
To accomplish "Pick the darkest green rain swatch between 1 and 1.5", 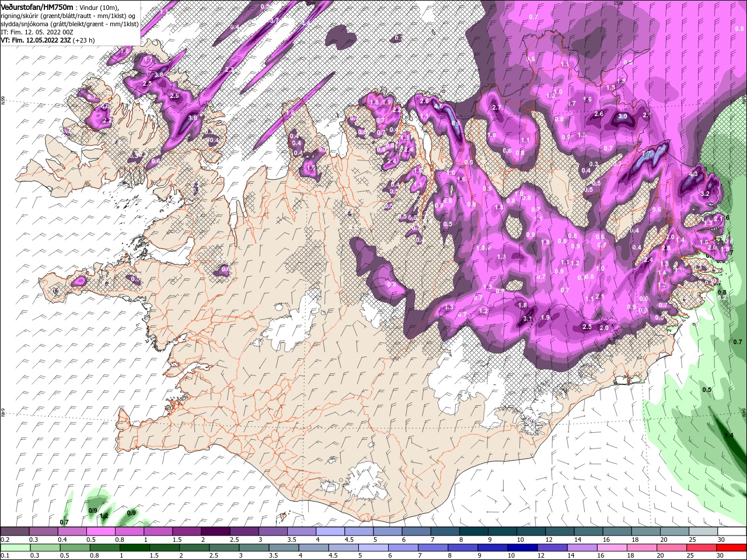I will click(134, 547).
